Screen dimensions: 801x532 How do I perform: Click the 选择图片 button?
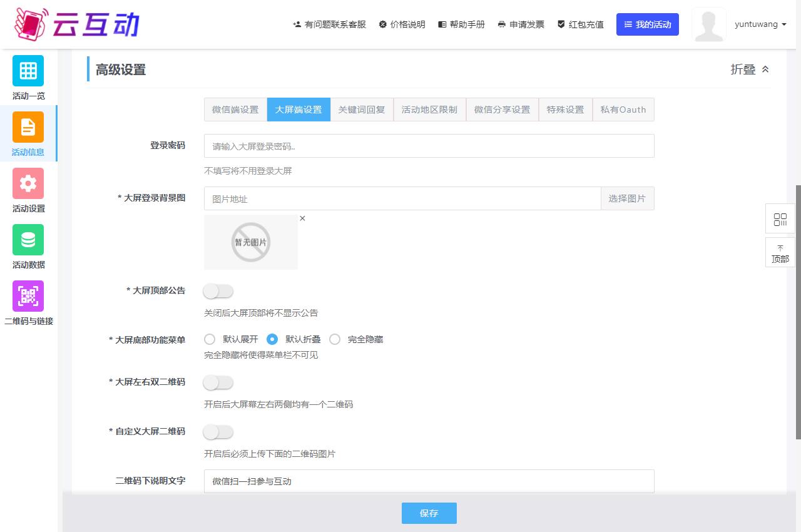tap(627, 198)
